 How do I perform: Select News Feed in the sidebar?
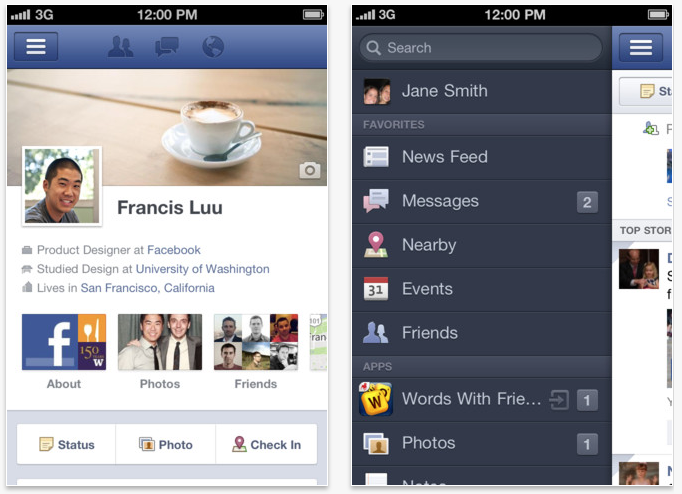tap(482, 157)
